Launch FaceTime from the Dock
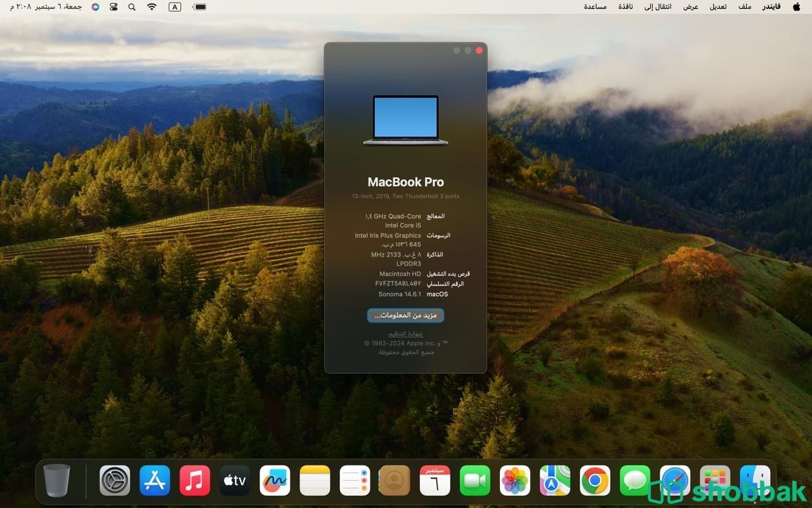 coord(475,481)
